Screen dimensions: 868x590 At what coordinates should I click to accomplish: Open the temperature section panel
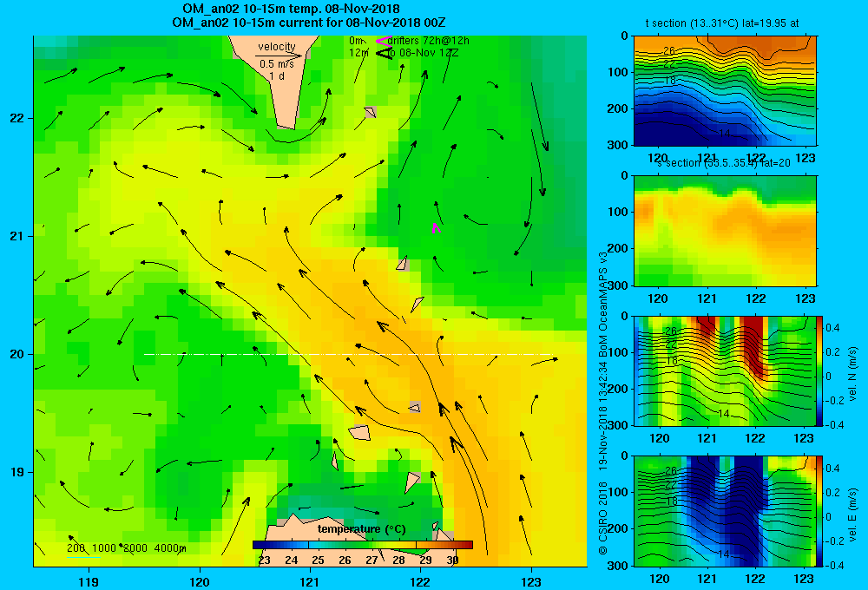725,91
